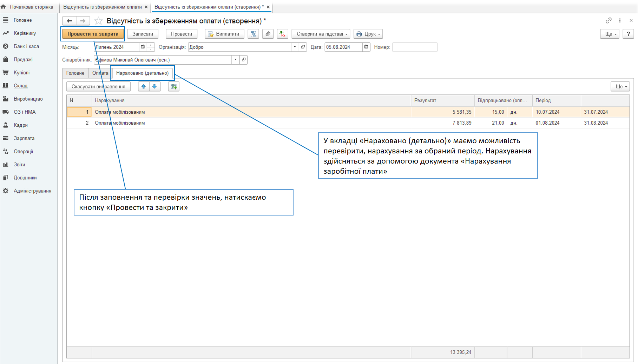Click period end cell 31.07.2024
The height and width of the screenshot is (364, 638).
coord(605,112)
